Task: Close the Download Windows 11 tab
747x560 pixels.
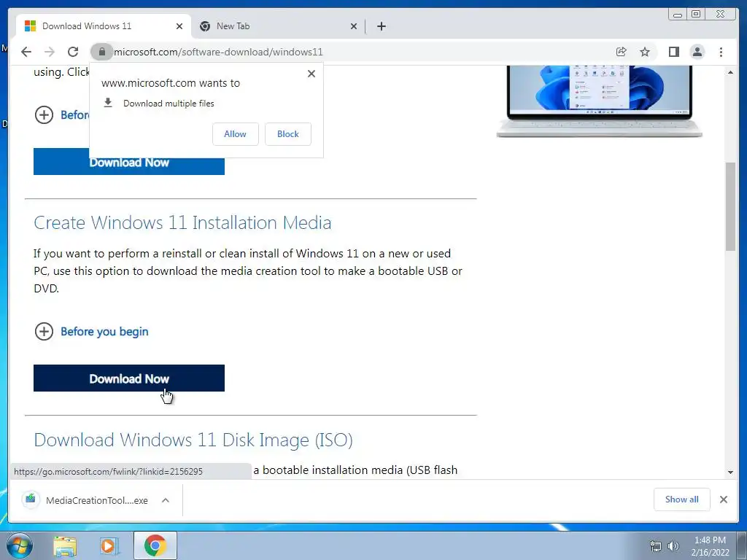Action: coord(179,26)
